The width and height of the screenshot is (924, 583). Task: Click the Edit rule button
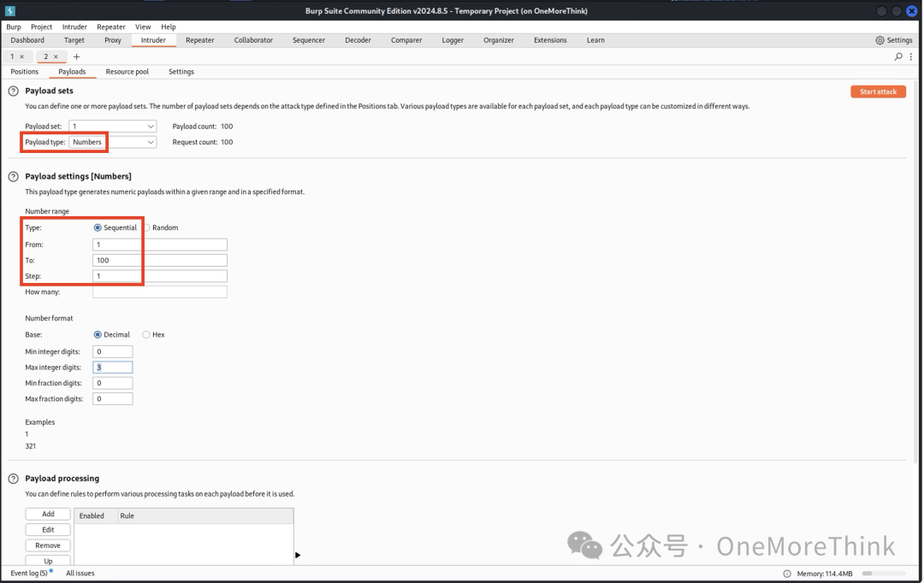(48, 530)
